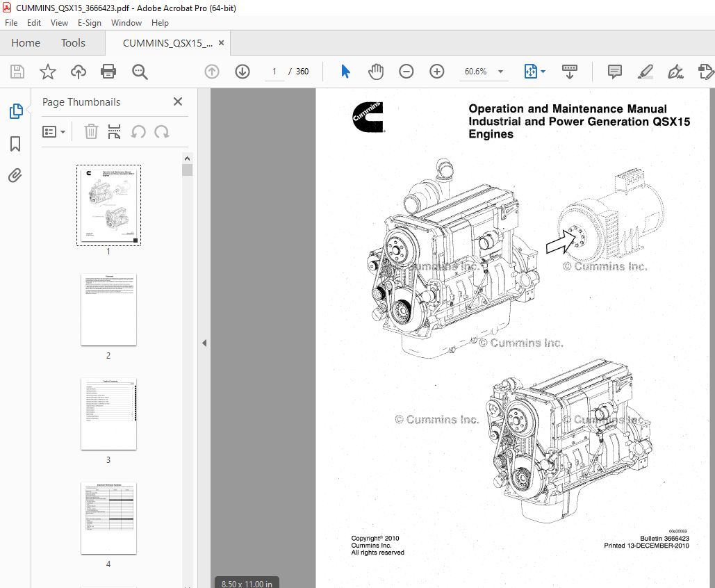Zoom out with minus button
The height and width of the screenshot is (588, 715).
click(406, 72)
